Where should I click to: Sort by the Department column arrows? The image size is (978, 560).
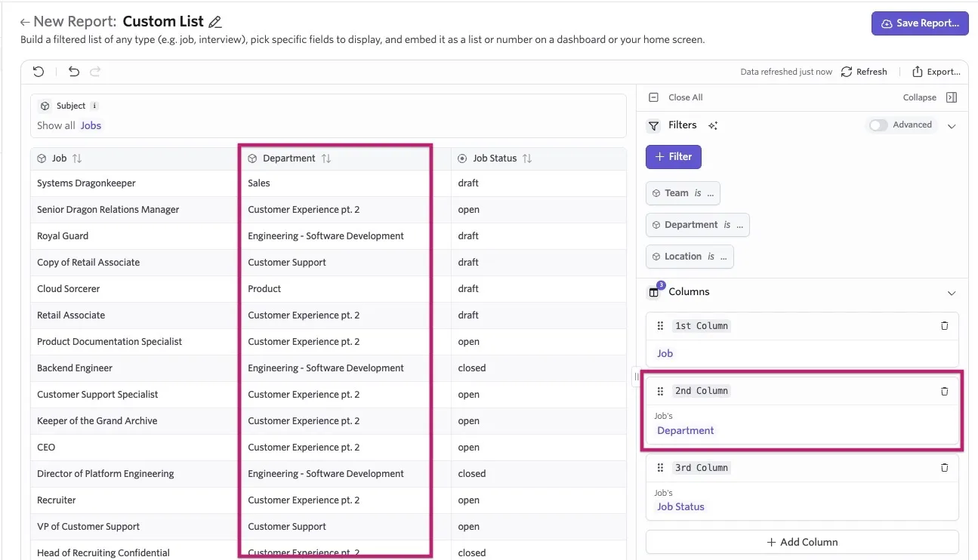326,158
